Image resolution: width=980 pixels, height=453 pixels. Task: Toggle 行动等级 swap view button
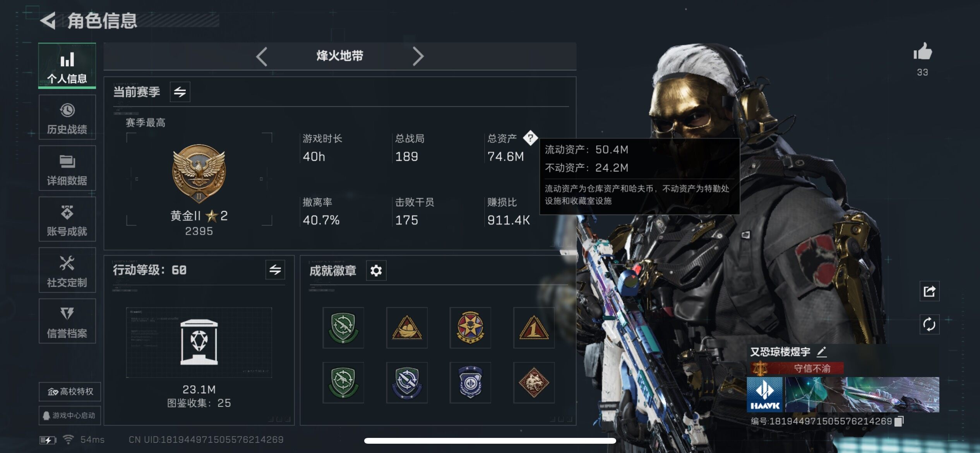click(275, 270)
